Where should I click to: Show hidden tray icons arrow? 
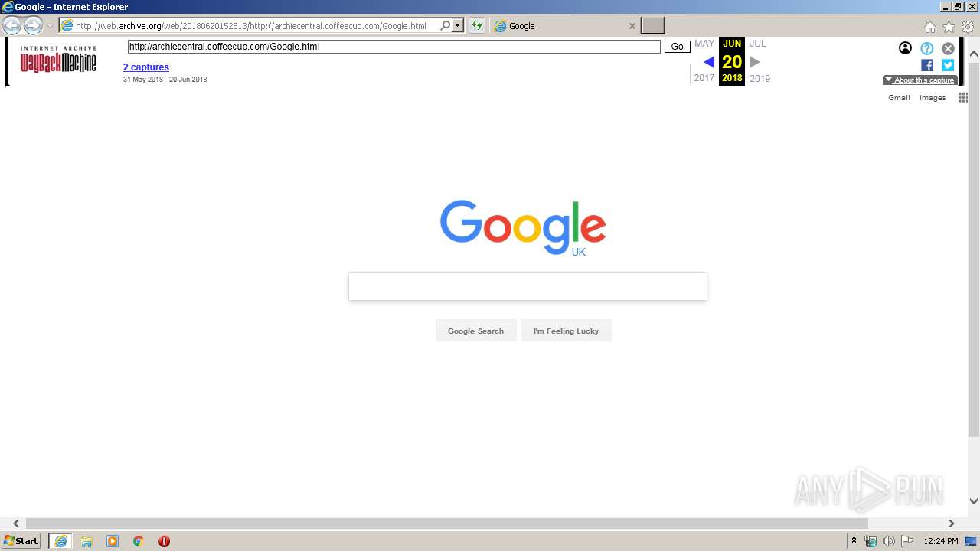(854, 541)
